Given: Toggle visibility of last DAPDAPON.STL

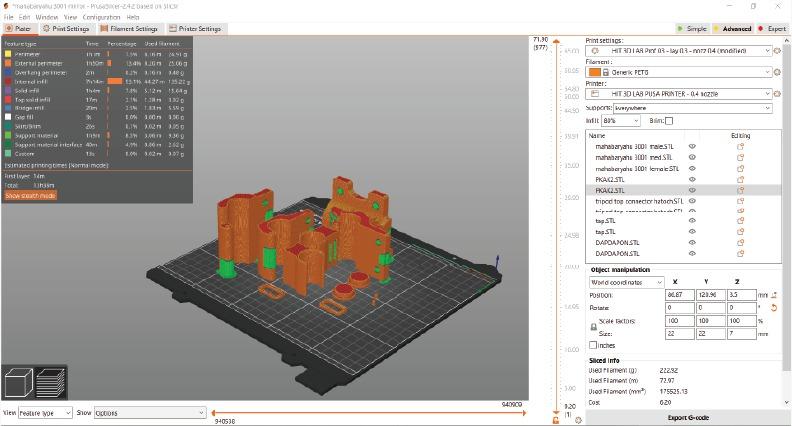Looking at the screenshot, I should 692,254.
